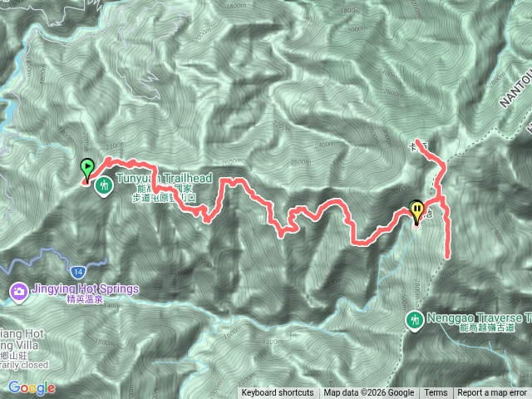The width and height of the screenshot is (532, 399).
Task: Select the Nenggao Traverse Trail hiking icon
Action: coord(414,321)
